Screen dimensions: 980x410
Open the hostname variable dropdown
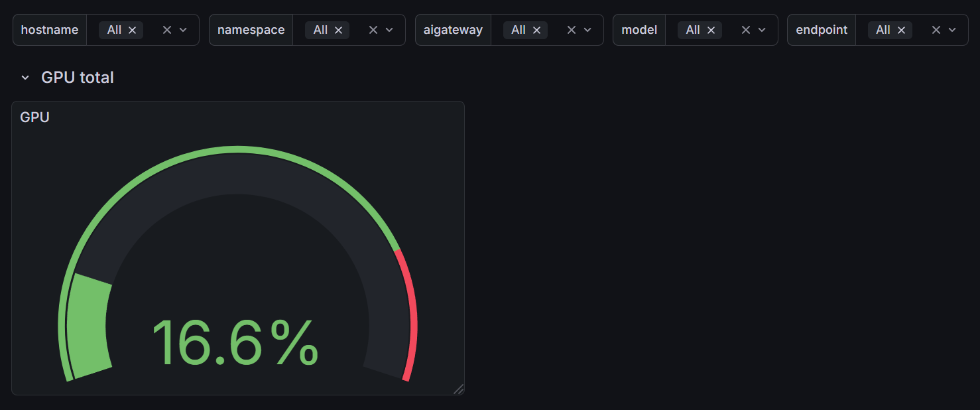(184, 30)
